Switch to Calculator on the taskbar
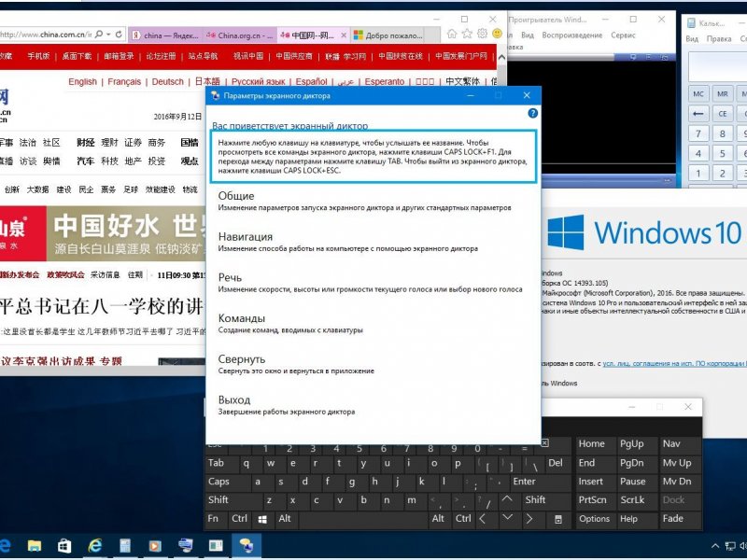Image resolution: width=747 pixels, height=560 pixels. coord(125,546)
